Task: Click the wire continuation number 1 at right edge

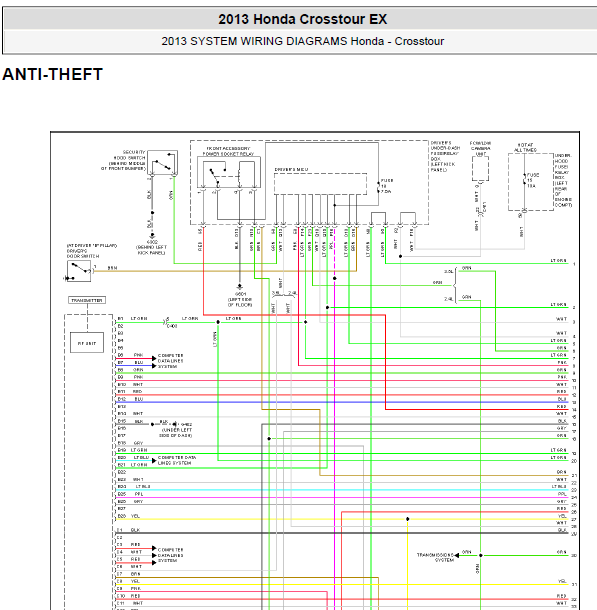Action: tap(574, 264)
